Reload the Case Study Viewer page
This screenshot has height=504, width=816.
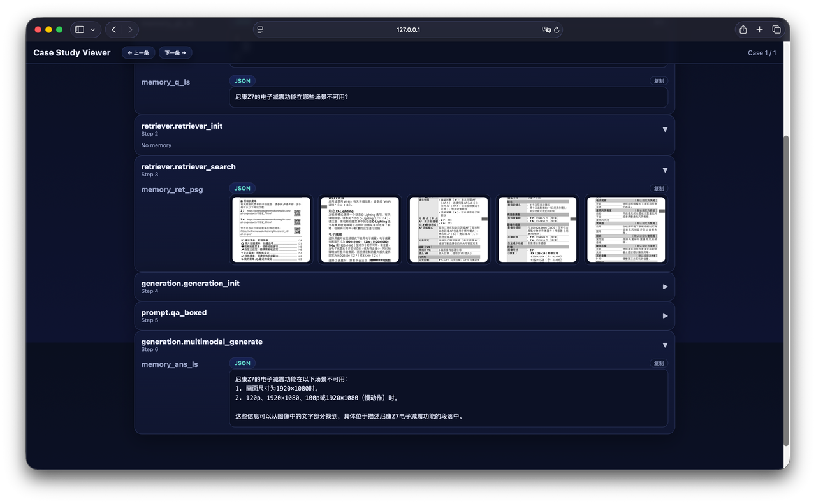coord(557,29)
